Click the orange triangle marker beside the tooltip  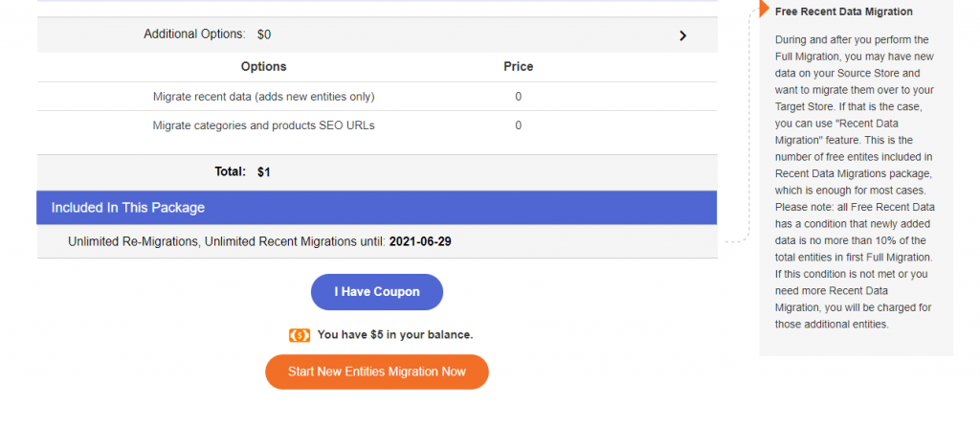point(764,8)
